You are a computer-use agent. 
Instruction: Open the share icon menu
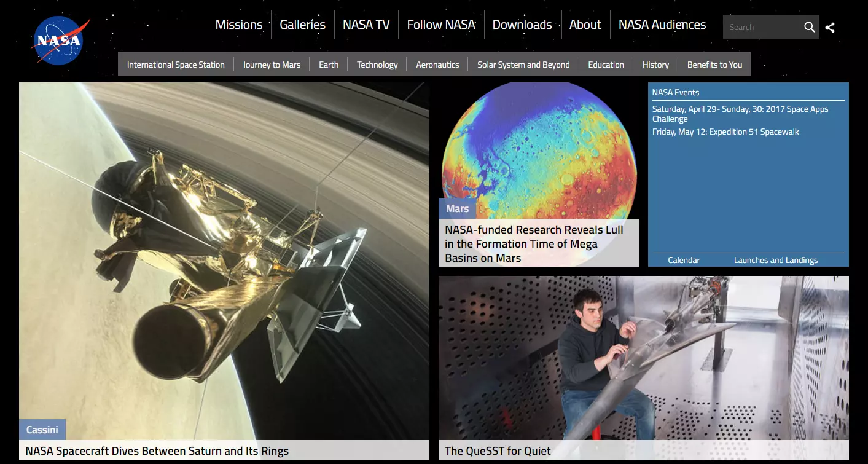(830, 28)
